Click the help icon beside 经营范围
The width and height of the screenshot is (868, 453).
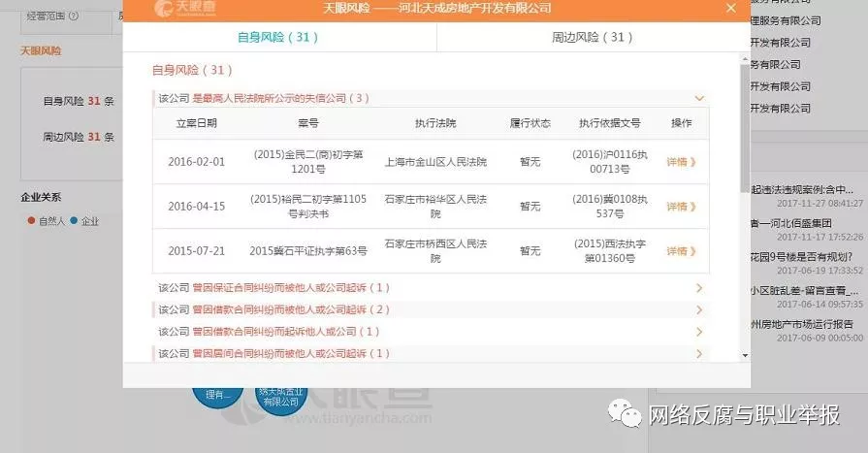tap(73, 16)
